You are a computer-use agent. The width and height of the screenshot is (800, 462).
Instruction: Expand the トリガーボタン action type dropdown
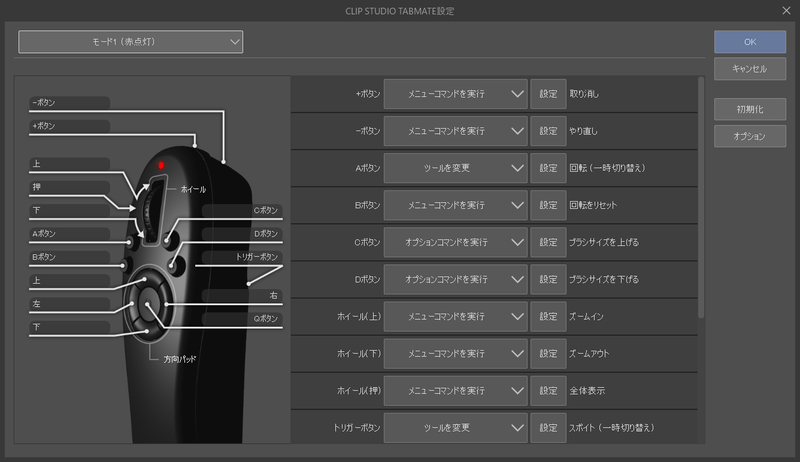tap(456, 428)
